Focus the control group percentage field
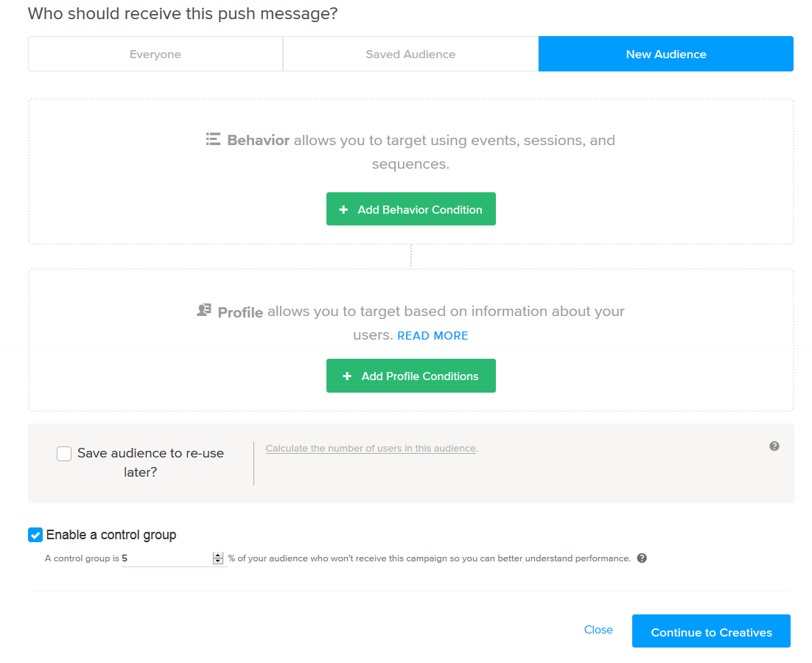The image size is (812, 663). pos(167,558)
